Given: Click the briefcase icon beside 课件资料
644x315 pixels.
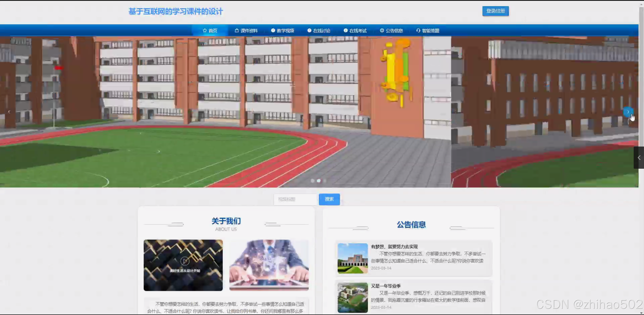Looking at the screenshot, I should pyautogui.click(x=236, y=30).
